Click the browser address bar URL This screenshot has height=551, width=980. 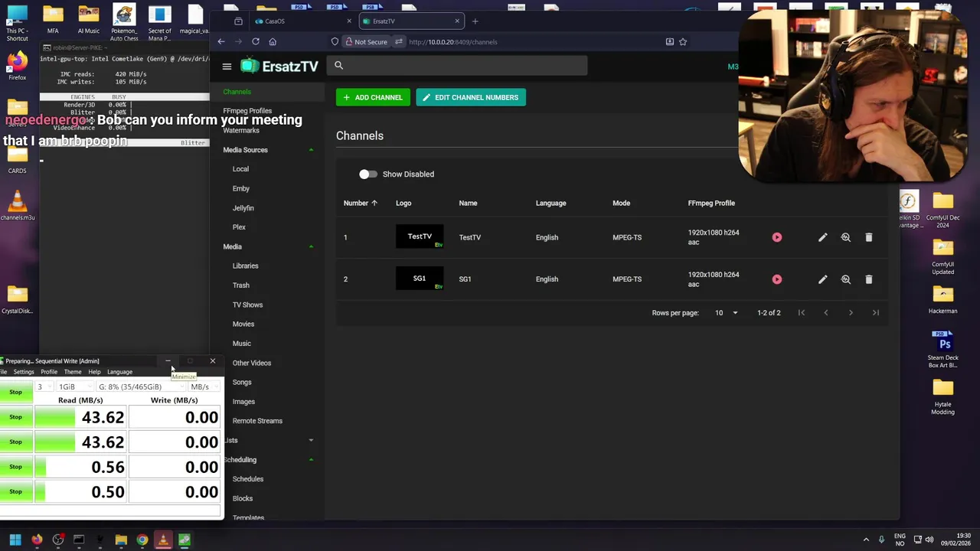(453, 42)
